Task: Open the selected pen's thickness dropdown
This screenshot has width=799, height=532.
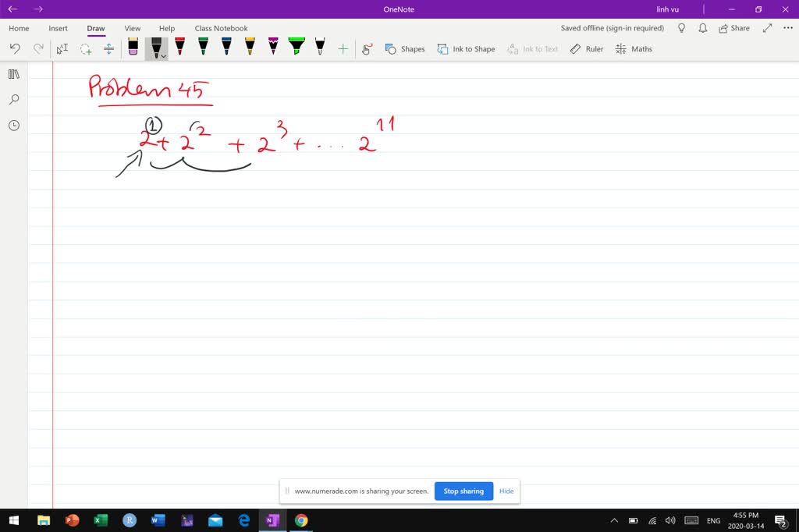Action: click(x=162, y=55)
